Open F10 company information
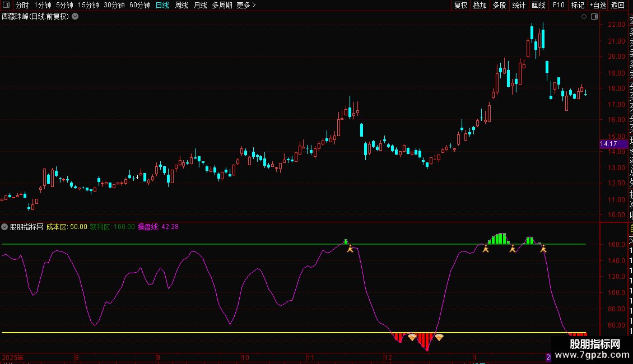The height and width of the screenshot is (364, 633). tap(558, 5)
